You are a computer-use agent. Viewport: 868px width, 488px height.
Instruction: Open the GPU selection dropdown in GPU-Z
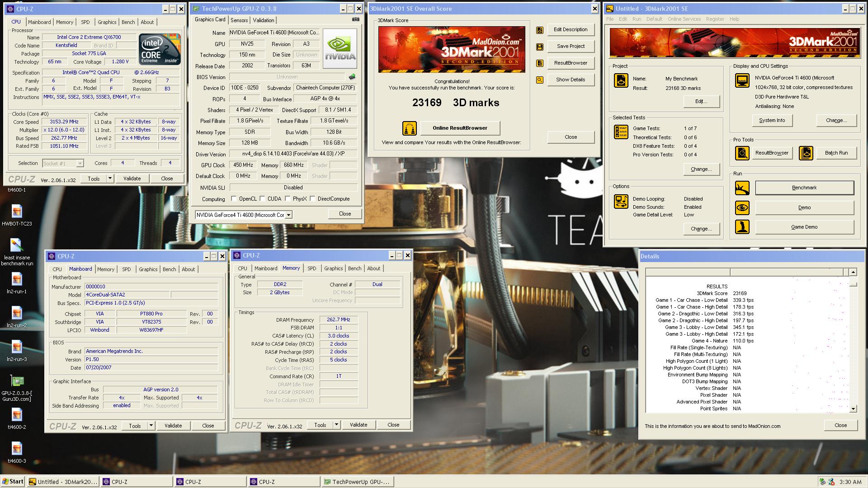pyautogui.click(x=288, y=215)
